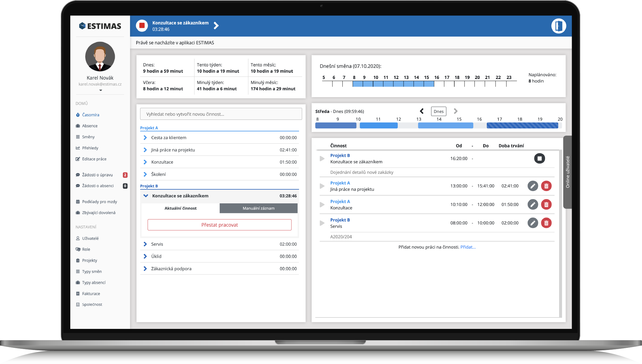Expand the Zákaznická podpora activity

(x=145, y=269)
